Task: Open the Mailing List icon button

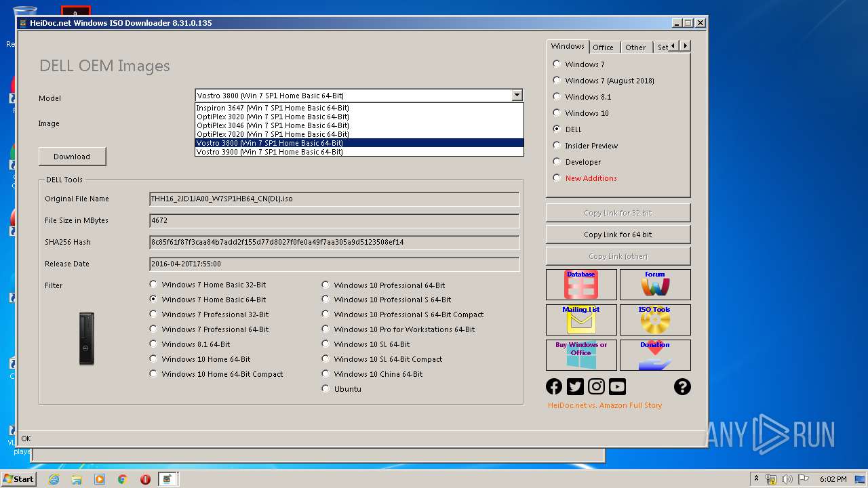Action: pyautogui.click(x=581, y=320)
